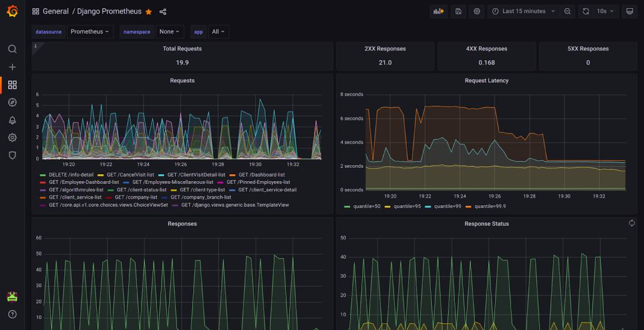Cycle view mode with monitor icon

point(630,11)
